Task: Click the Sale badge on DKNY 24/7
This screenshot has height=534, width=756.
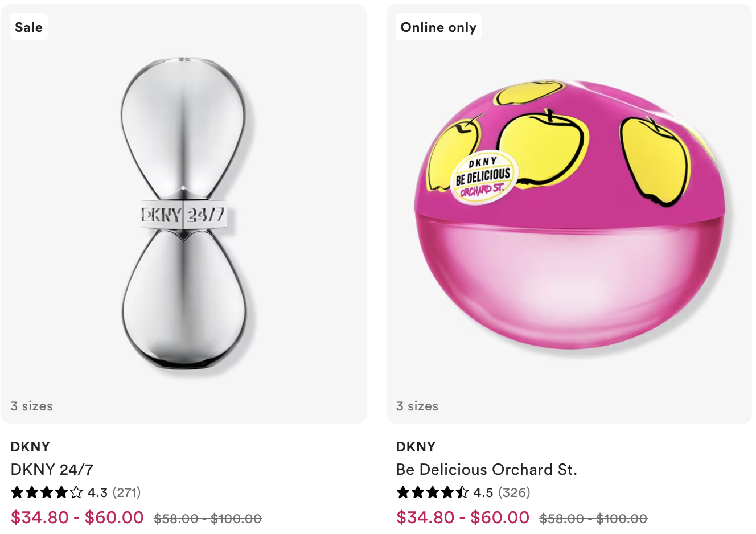Action: point(28,27)
